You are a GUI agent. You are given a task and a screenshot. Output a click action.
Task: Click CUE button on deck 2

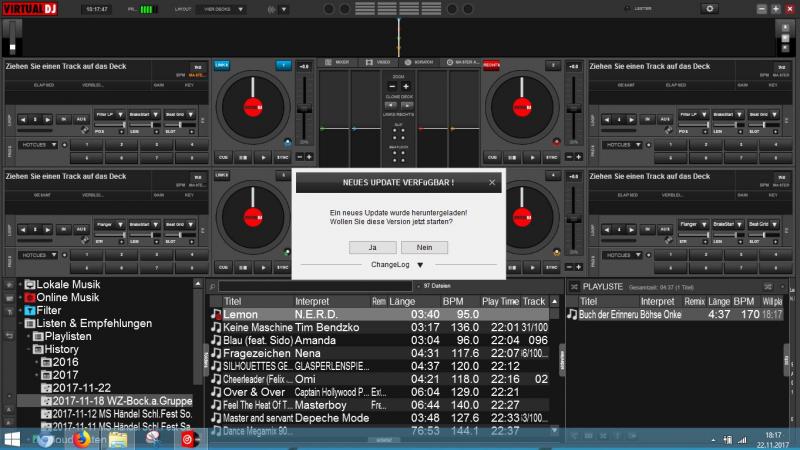coord(492,158)
